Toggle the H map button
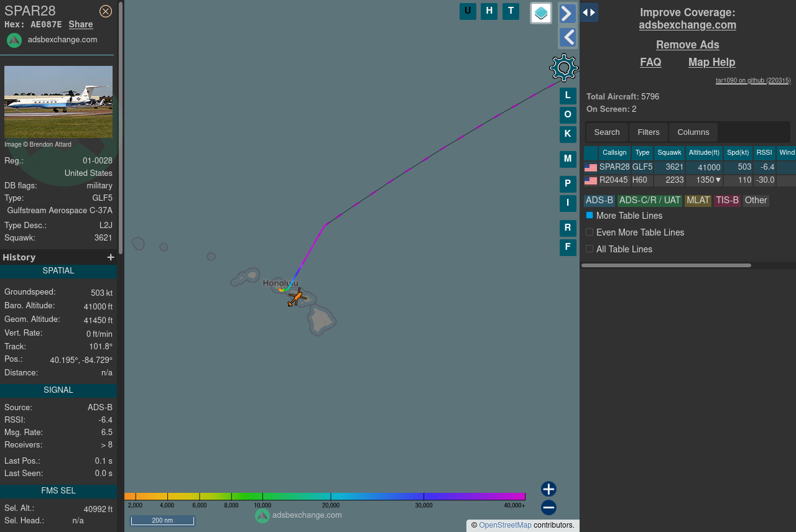796x532 pixels. [489, 11]
